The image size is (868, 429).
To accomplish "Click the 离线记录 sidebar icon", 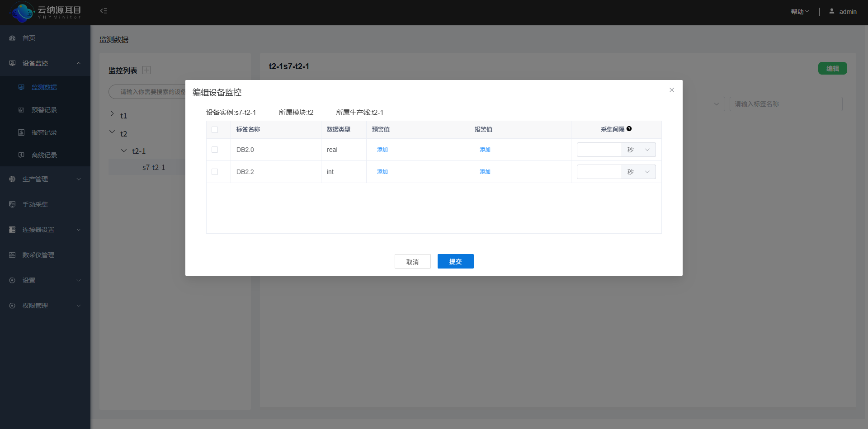I will [x=21, y=155].
